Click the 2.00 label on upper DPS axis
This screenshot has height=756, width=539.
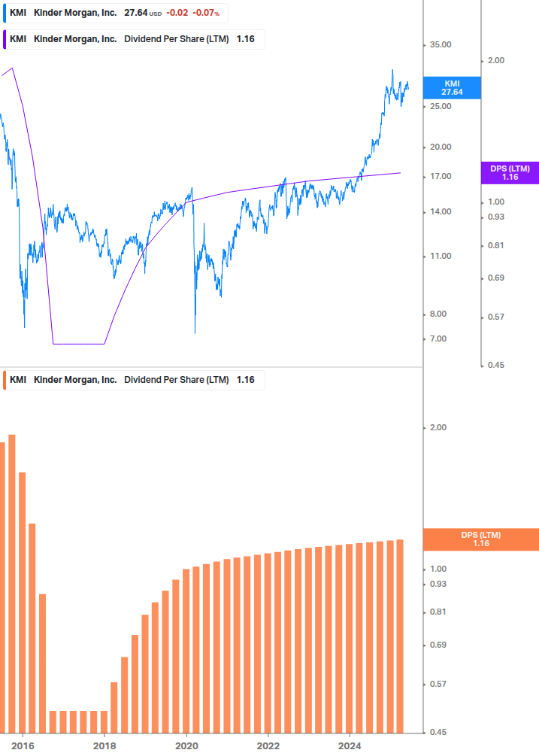[496, 61]
